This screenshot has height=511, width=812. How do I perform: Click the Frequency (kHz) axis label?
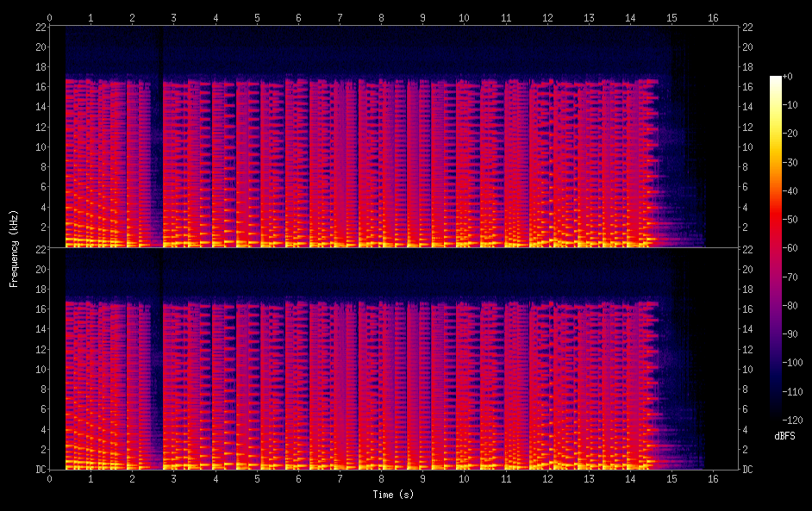[x=14, y=247]
